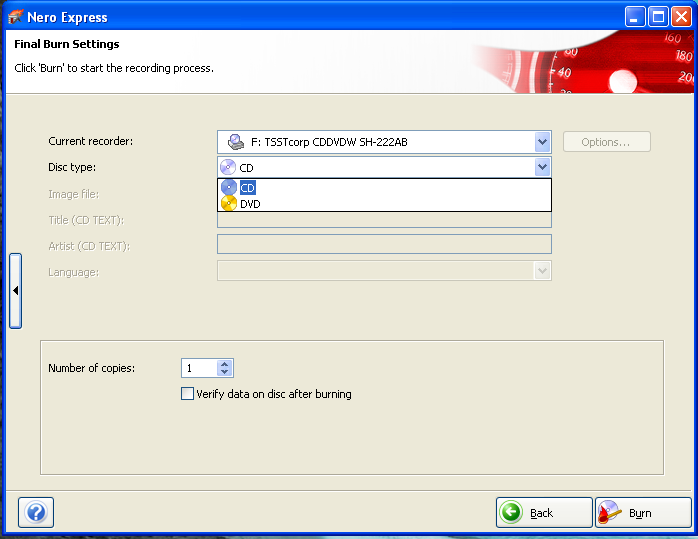Click the blue CD disc icon in list
The width and height of the screenshot is (698, 539).
pos(229,187)
